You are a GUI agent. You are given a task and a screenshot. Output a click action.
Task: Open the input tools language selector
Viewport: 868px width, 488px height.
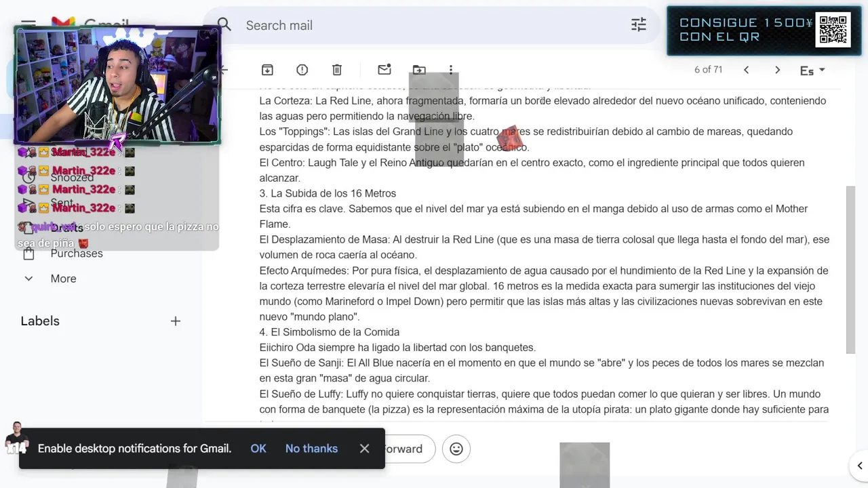pos(812,70)
